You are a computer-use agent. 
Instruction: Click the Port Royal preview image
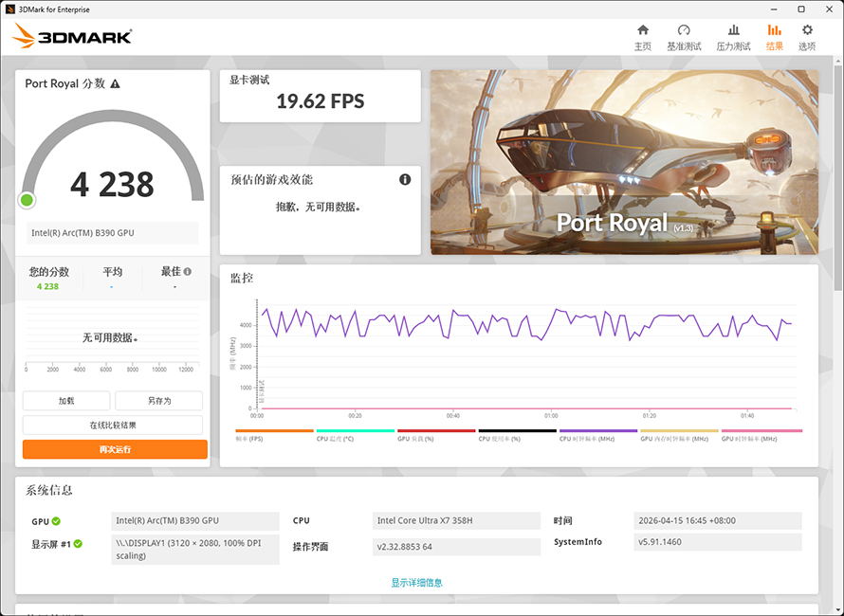[x=624, y=162]
